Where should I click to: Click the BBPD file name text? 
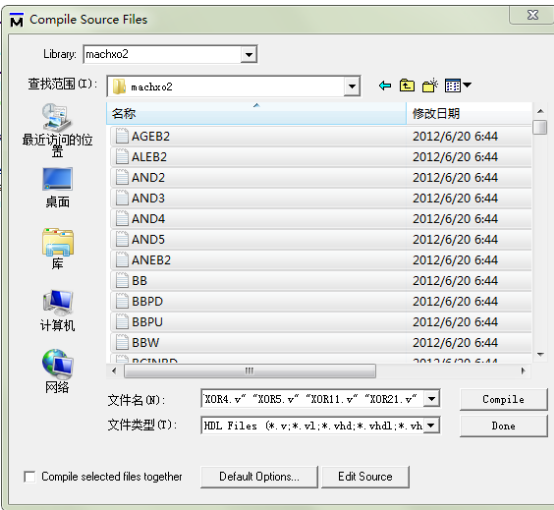coord(147,301)
